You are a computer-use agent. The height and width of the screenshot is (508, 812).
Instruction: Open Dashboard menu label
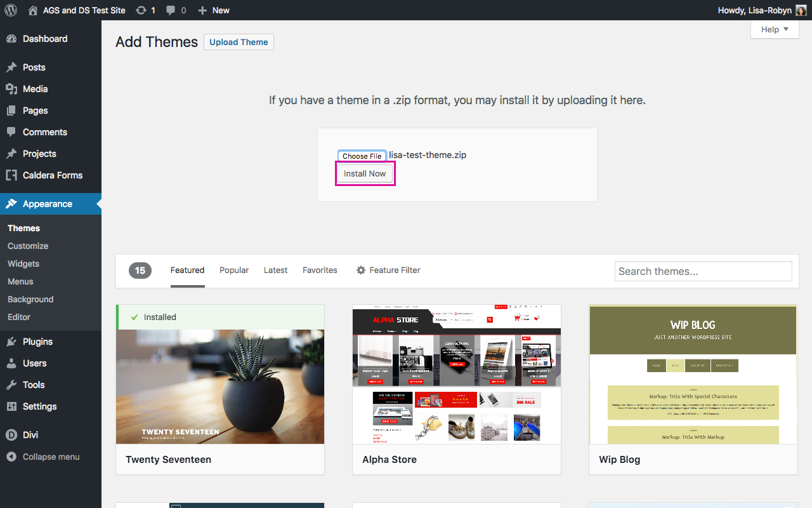point(45,39)
